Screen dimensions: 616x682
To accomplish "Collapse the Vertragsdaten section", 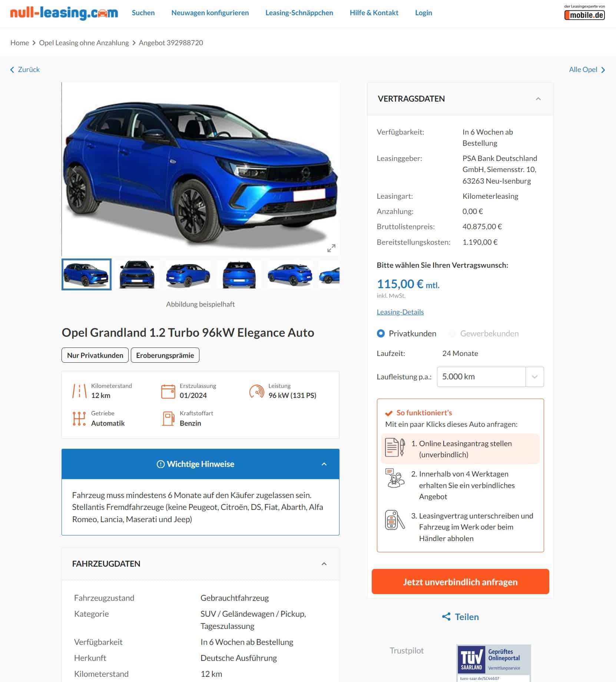I will 538,99.
